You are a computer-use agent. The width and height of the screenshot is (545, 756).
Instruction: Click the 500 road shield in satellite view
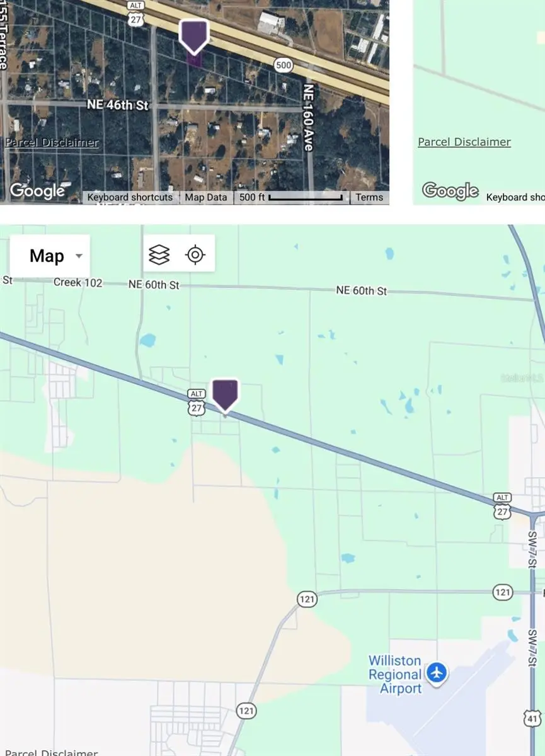click(x=283, y=64)
